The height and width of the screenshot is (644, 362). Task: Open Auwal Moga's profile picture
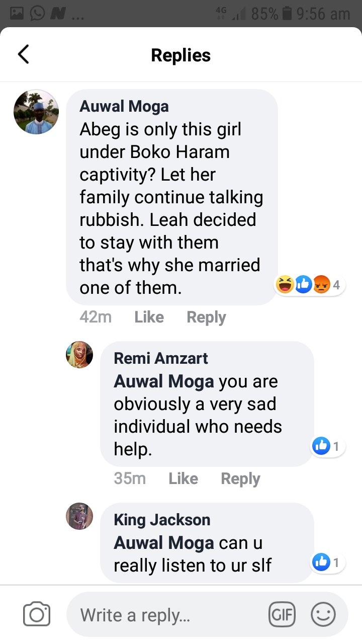(x=36, y=112)
